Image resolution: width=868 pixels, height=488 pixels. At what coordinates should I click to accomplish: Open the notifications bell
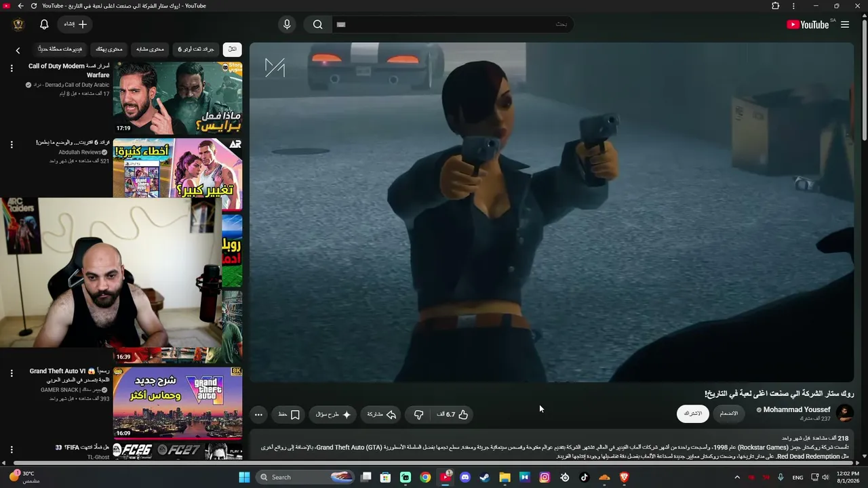tap(44, 24)
